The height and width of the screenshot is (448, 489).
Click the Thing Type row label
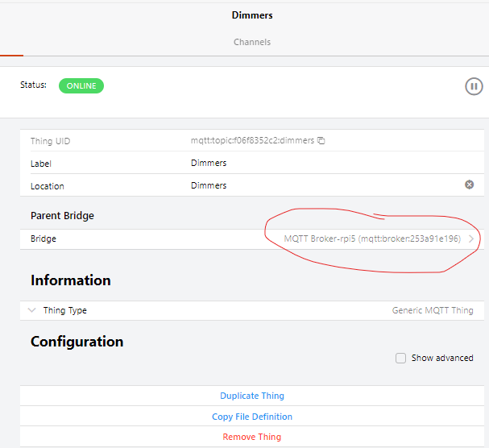click(x=65, y=310)
